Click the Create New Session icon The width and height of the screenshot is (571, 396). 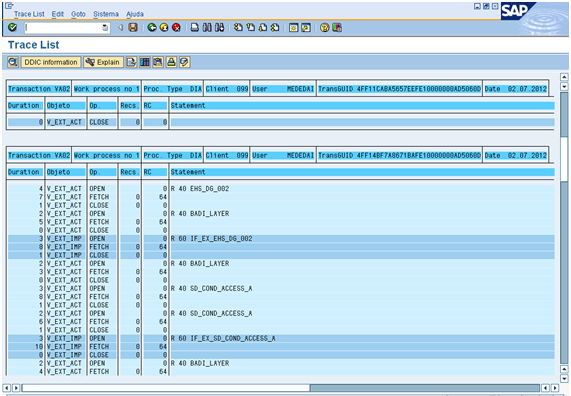point(294,28)
